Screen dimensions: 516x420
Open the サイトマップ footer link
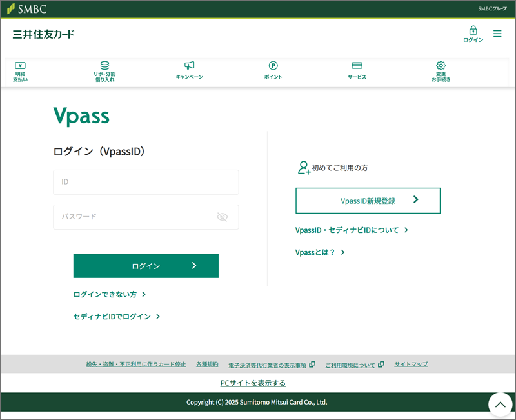[x=411, y=365]
